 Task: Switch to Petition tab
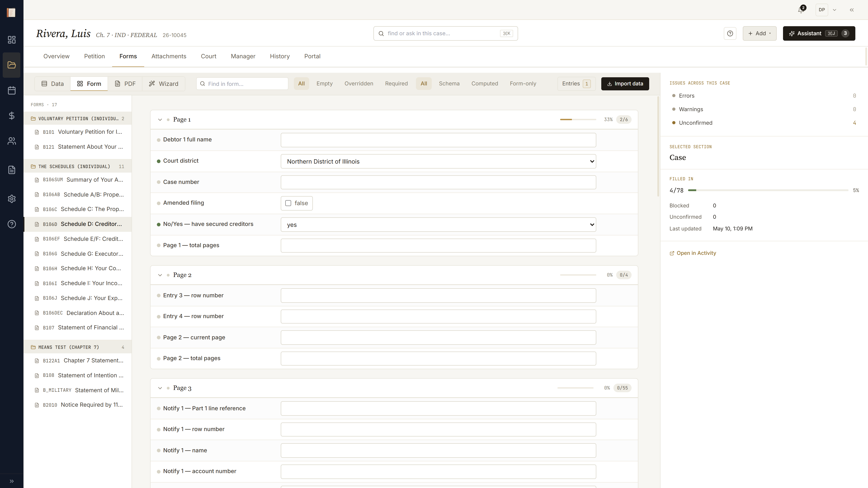coord(94,56)
